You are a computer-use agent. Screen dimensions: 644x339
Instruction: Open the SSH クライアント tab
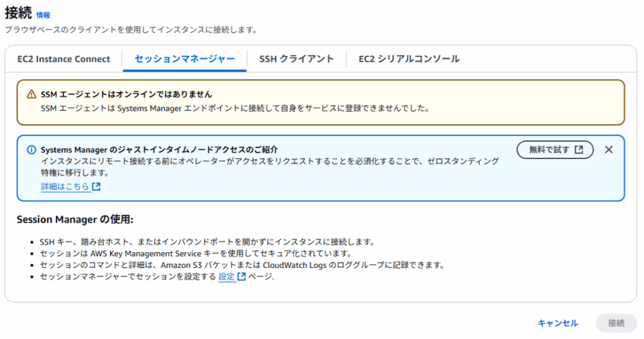pos(296,59)
